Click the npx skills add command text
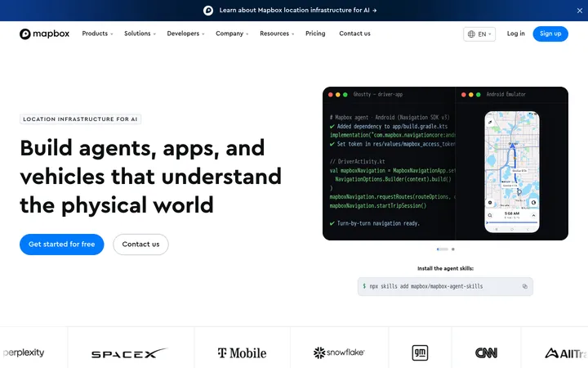The height and width of the screenshot is (368, 588). tap(426, 286)
